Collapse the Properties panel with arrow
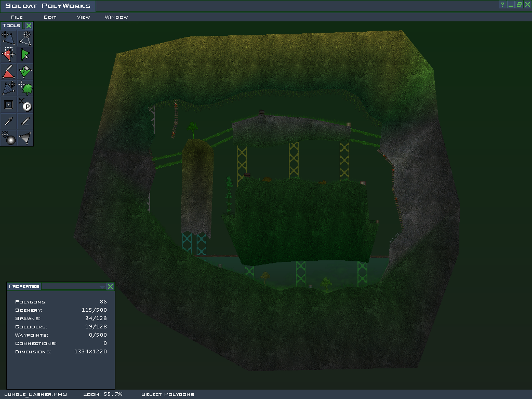Screen dimensions: 532x399 (x=102, y=287)
